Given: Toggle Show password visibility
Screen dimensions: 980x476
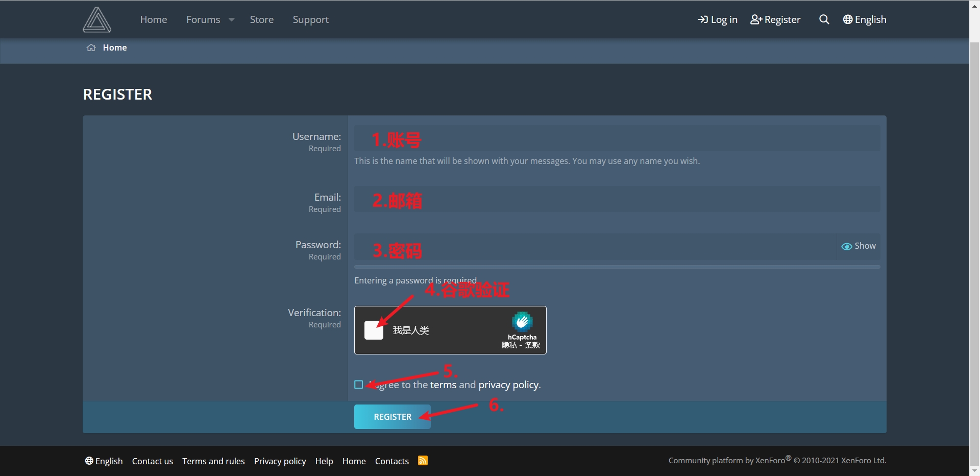Looking at the screenshot, I should pos(859,246).
